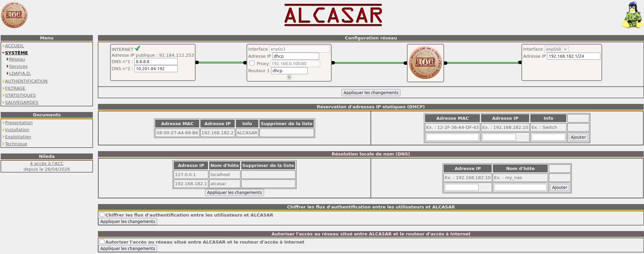
Task: Apply changes for authentication flow encryption
Action: pyautogui.click(x=128, y=221)
